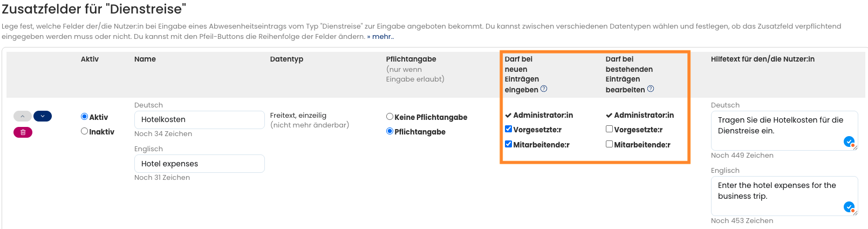Choose "Keine Pflichtangabe" option
Image resolution: width=868 pixels, height=229 pixels.
click(x=389, y=117)
